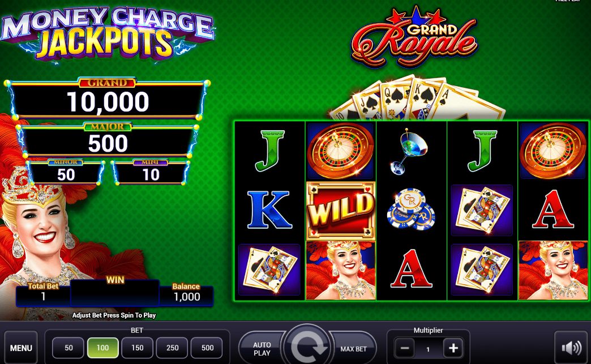Viewport: 591px width, 364px height.
Task: Choose the 500 bet option
Action: (x=207, y=348)
